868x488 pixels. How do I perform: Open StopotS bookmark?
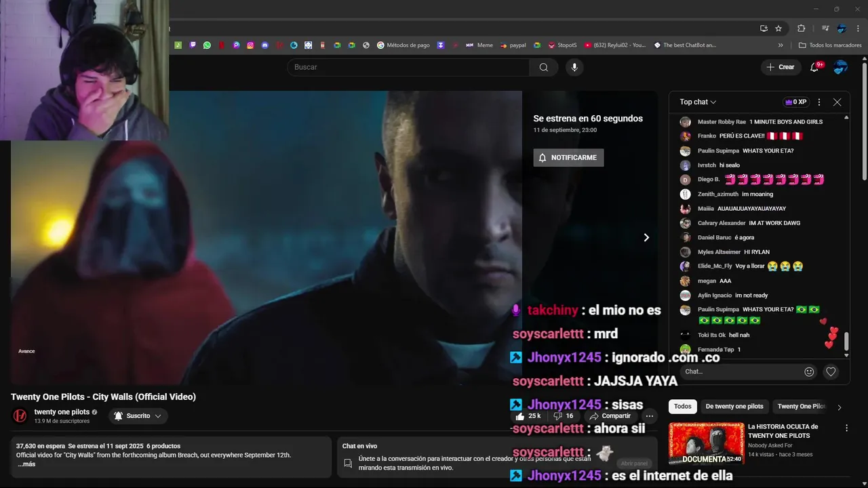pos(562,45)
